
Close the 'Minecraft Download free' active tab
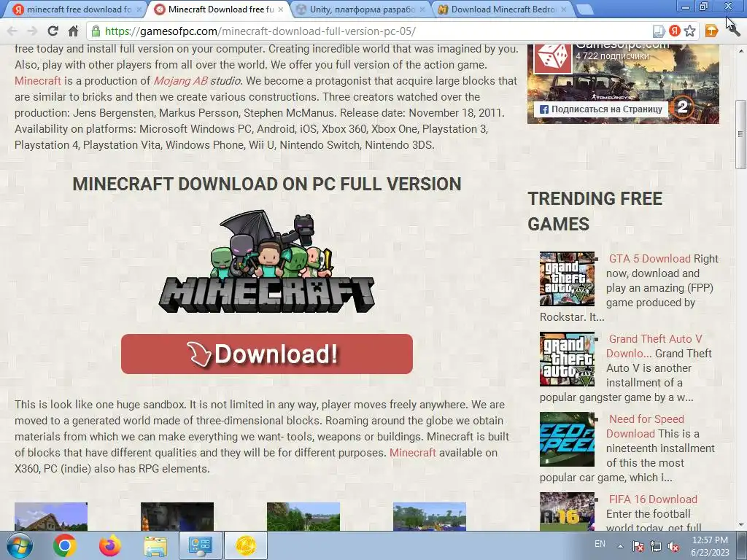(281, 9)
